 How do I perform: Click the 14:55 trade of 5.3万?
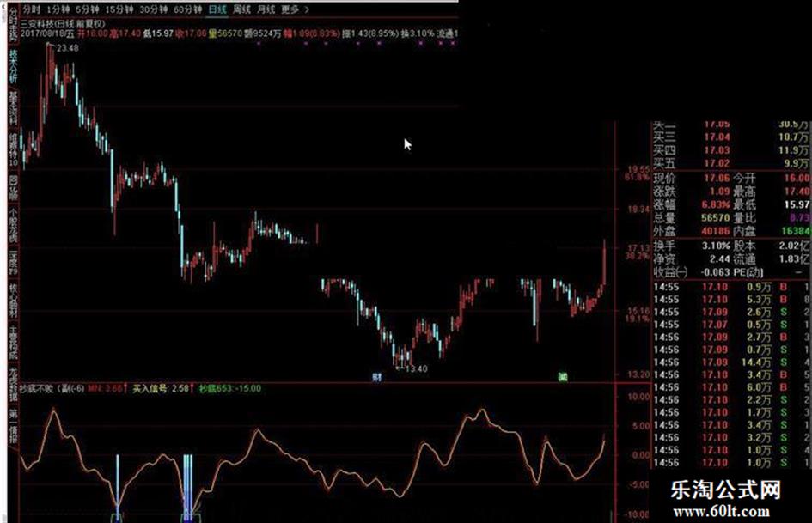coord(730,300)
